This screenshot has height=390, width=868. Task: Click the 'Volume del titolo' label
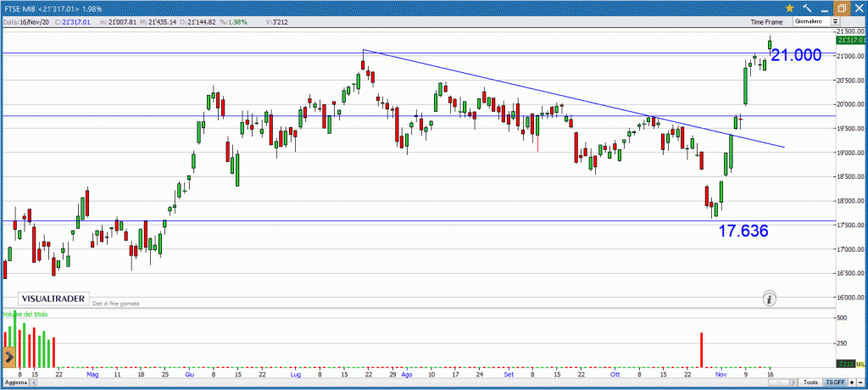25,314
